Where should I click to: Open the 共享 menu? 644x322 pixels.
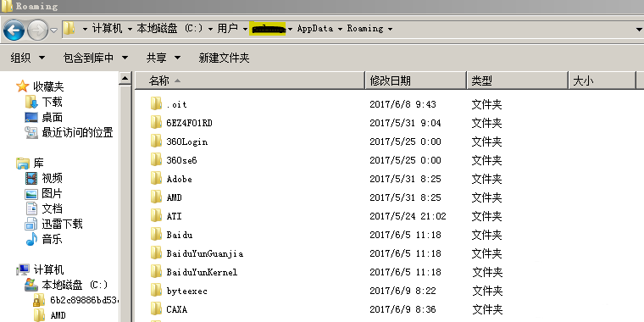pos(164,58)
